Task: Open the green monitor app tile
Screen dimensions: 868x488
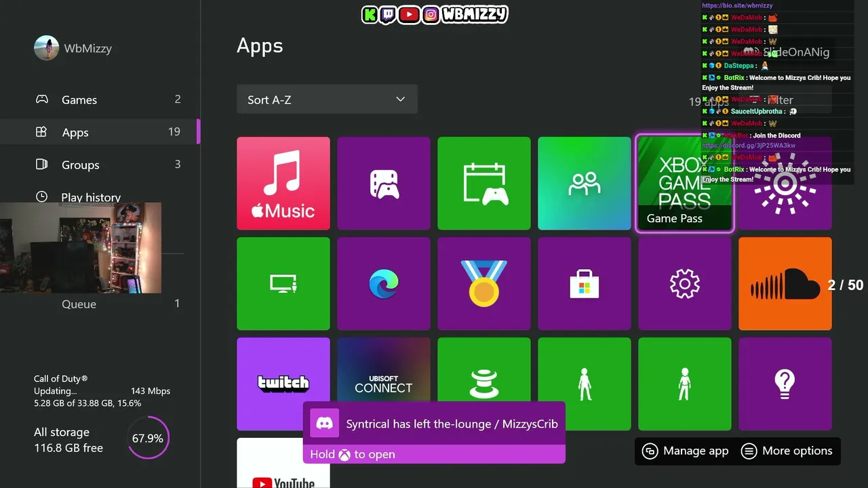Action: click(x=283, y=284)
